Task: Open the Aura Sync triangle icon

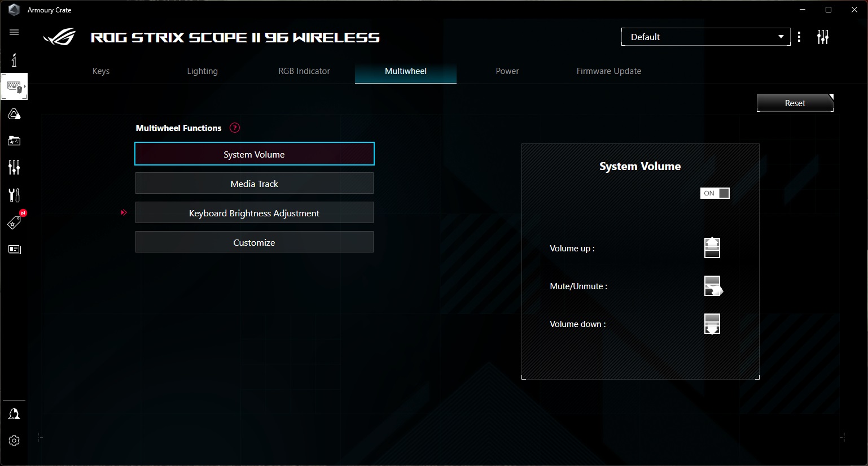Action: [14, 114]
